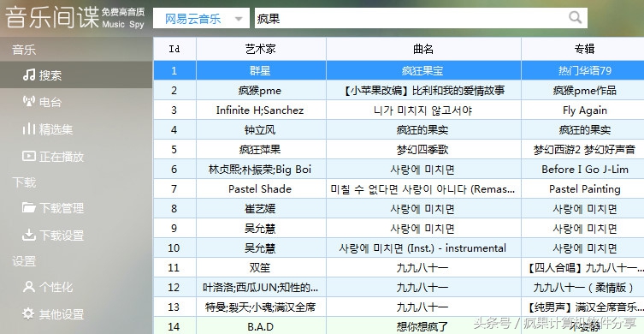Select artist 叶洛洛;西瓜JUN;知性的… in row 12
The width and height of the screenshot is (644, 334).
point(261,288)
